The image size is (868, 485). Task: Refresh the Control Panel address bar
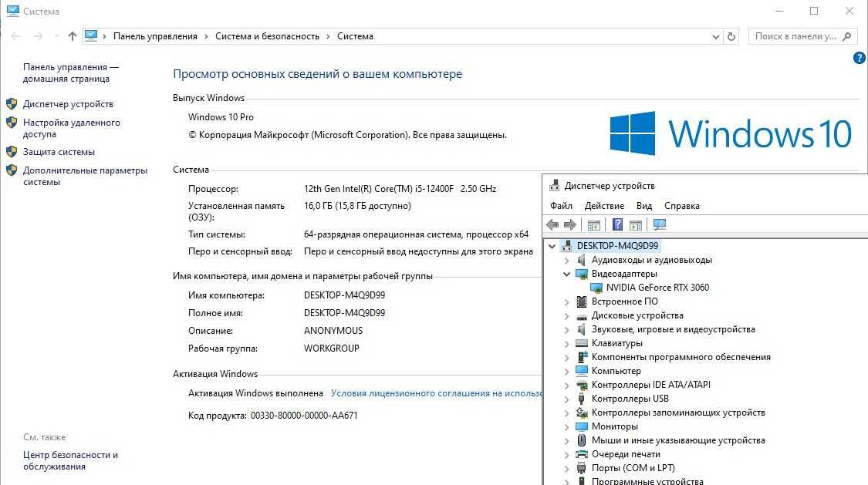(x=731, y=36)
